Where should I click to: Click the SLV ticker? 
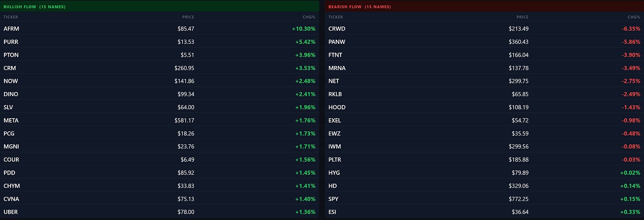click(9, 107)
